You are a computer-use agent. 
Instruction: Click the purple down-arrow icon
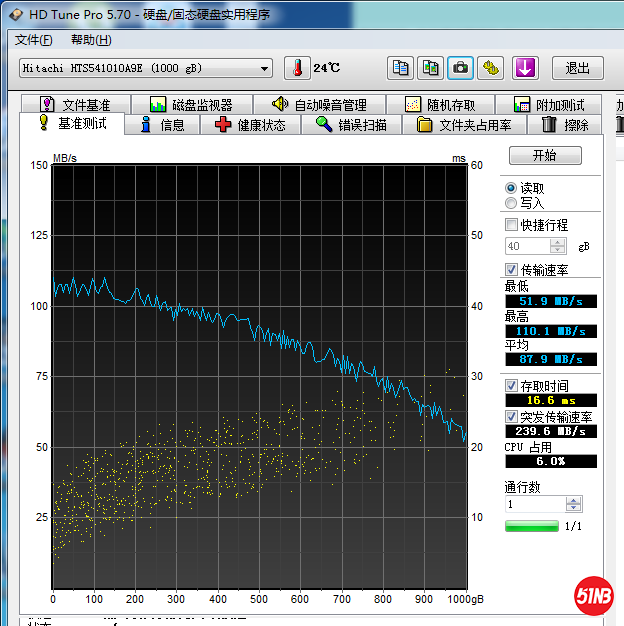pyautogui.click(x=525, y=68)
